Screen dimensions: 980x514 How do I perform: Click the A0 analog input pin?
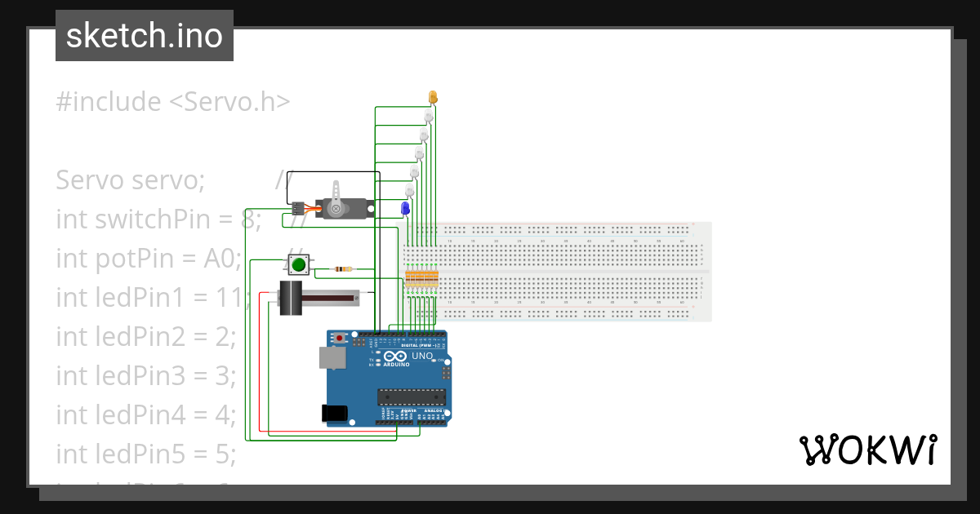(420, 422)
